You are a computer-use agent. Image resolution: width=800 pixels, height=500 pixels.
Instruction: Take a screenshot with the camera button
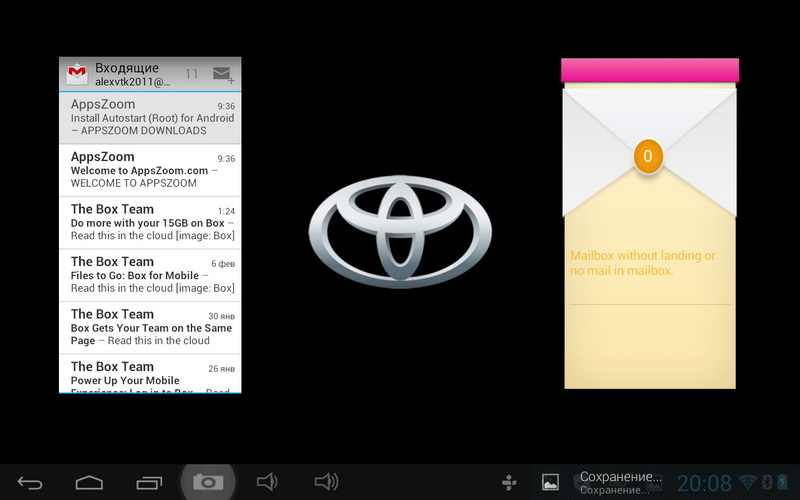click(x=208, y=483)
